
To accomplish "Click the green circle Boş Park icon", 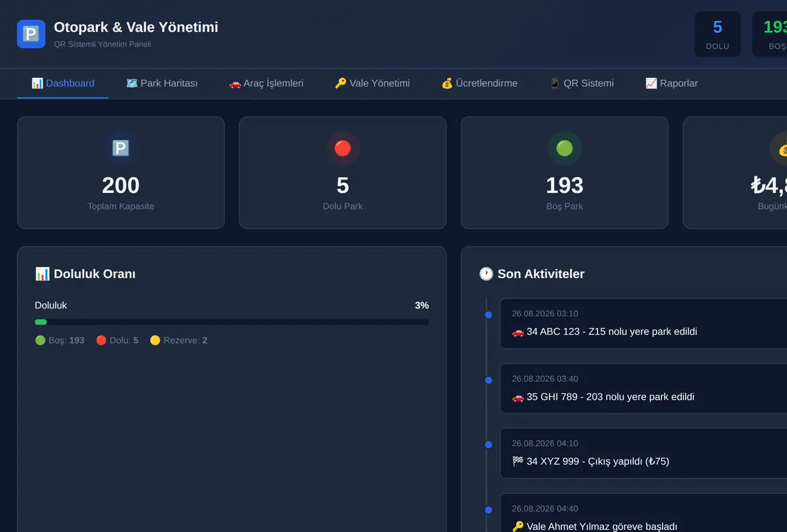I will [x=565, y=148].
